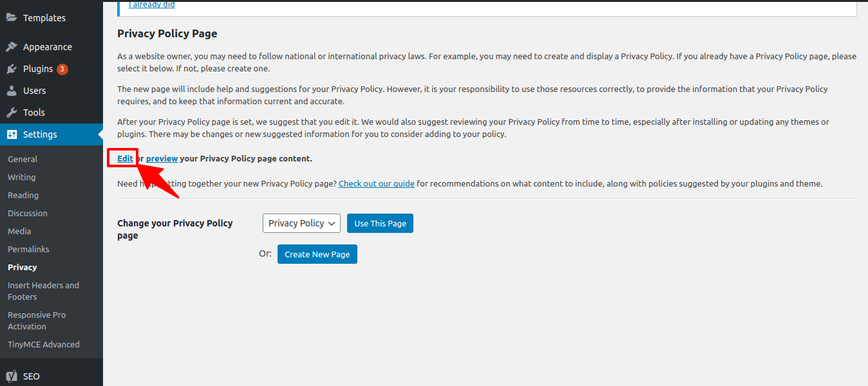Viewport: 868px width, 386px height.
Task: Open the Permalinks settings section
Action: [x=28, y=249]
